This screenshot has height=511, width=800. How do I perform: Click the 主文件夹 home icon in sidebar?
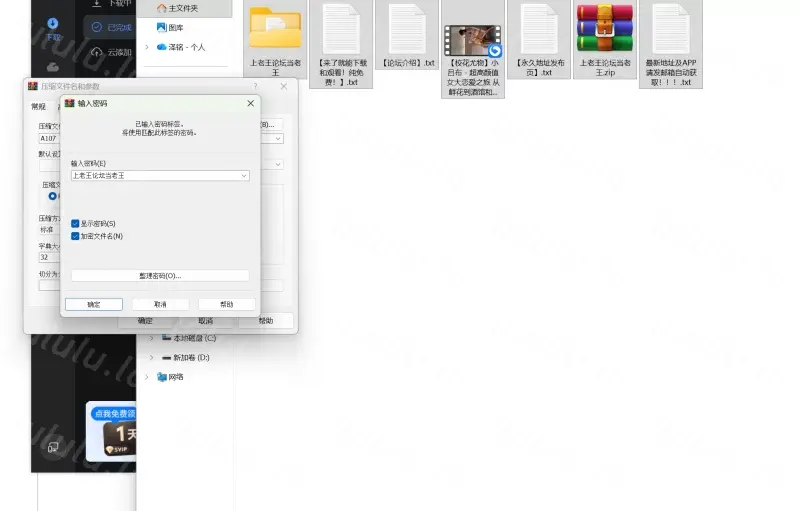161,8
